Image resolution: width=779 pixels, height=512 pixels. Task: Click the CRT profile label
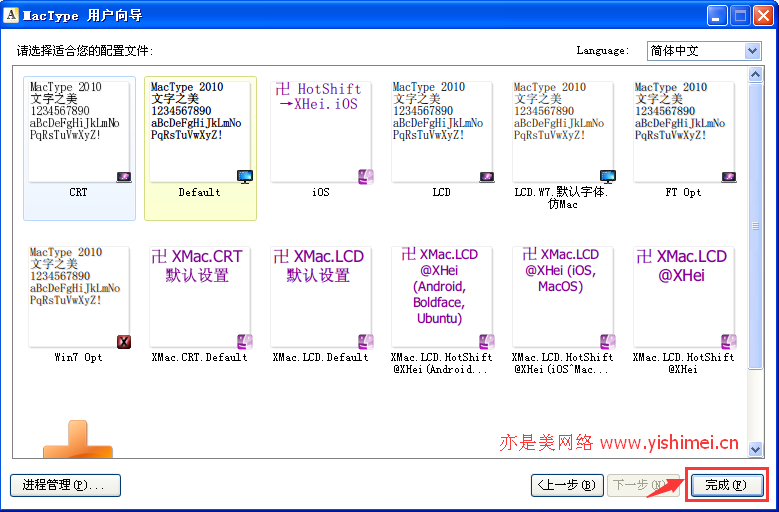pyautogui.click(x=78, y=193)
